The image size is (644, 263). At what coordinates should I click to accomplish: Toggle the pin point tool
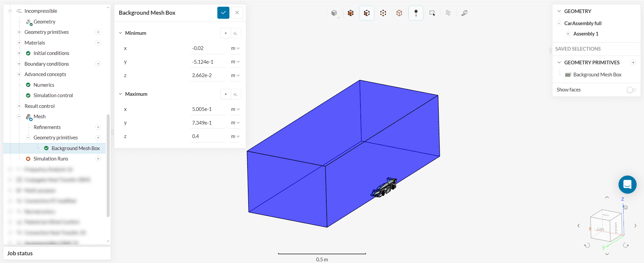pos(416,13)
